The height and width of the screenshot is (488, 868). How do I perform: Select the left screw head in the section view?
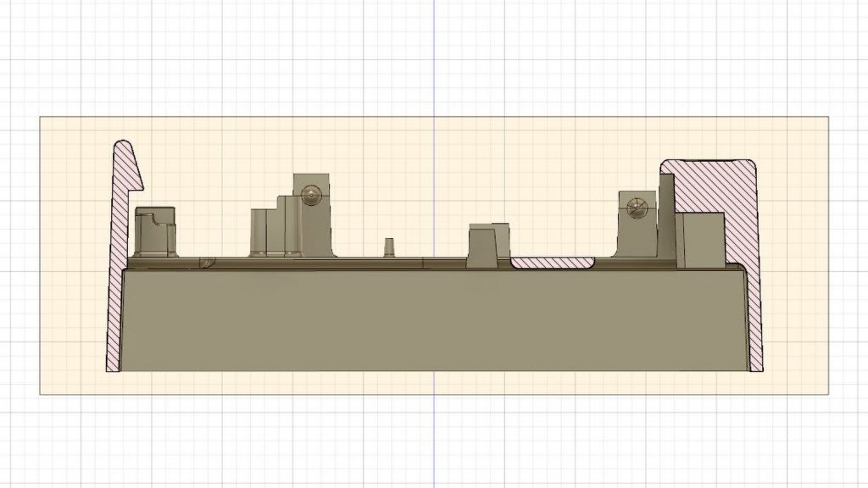point(311,193)
